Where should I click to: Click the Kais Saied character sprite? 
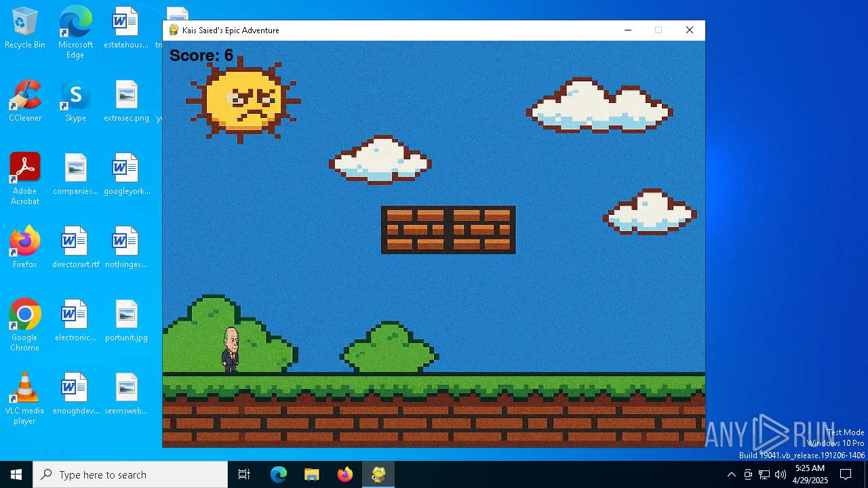[x=231, y=350]
